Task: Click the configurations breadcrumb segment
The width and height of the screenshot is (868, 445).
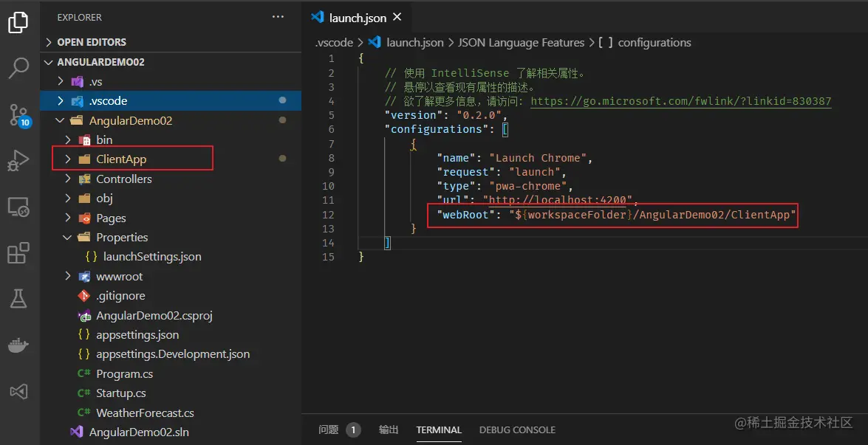Action: [655, 43]
